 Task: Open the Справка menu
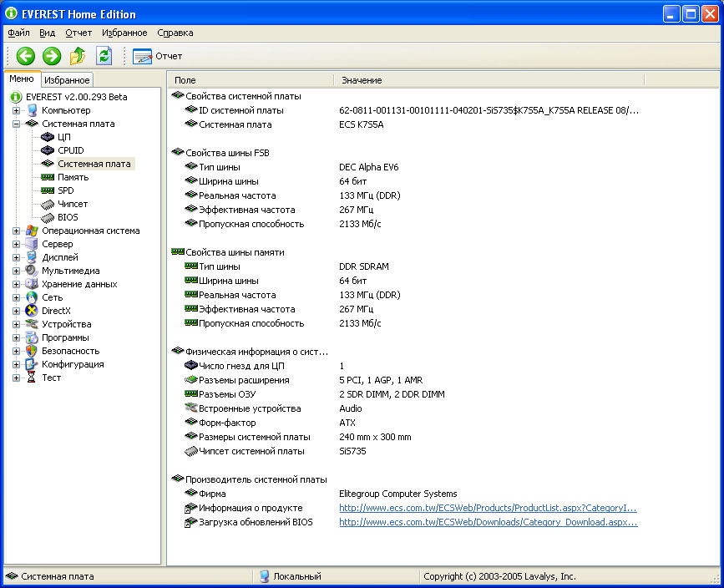[175, 33]
